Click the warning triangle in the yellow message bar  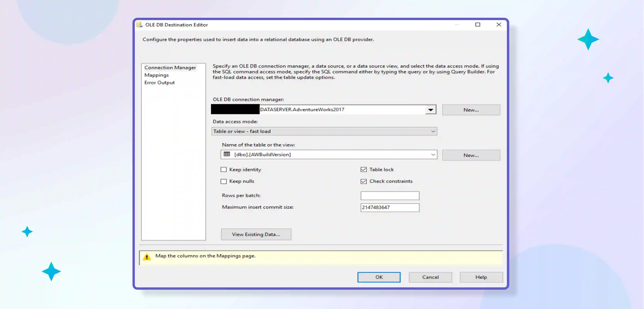pyautogui.click(x=147, y=256)
